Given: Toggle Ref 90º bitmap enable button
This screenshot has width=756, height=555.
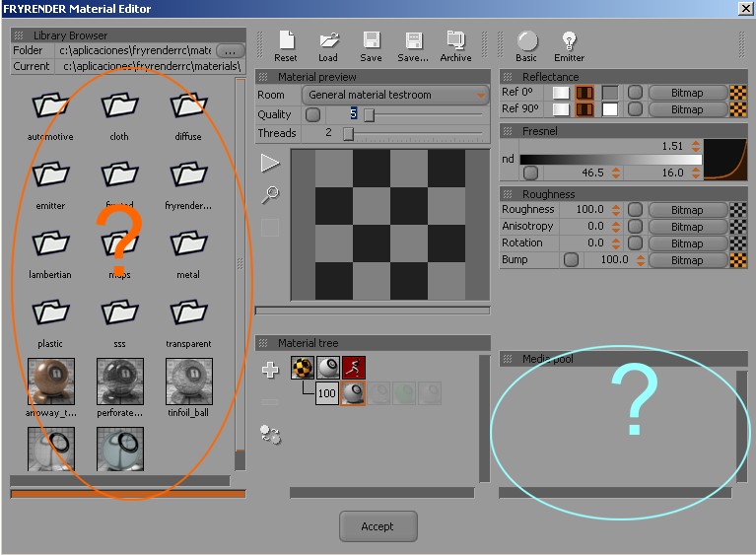Looking at the screenshot, I should coord(635,109).
